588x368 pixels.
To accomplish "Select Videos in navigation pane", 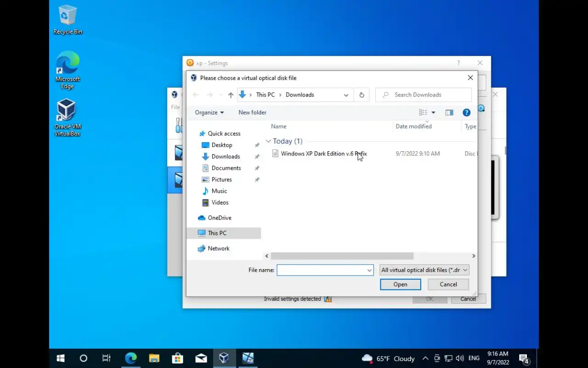I will point(220,202).
